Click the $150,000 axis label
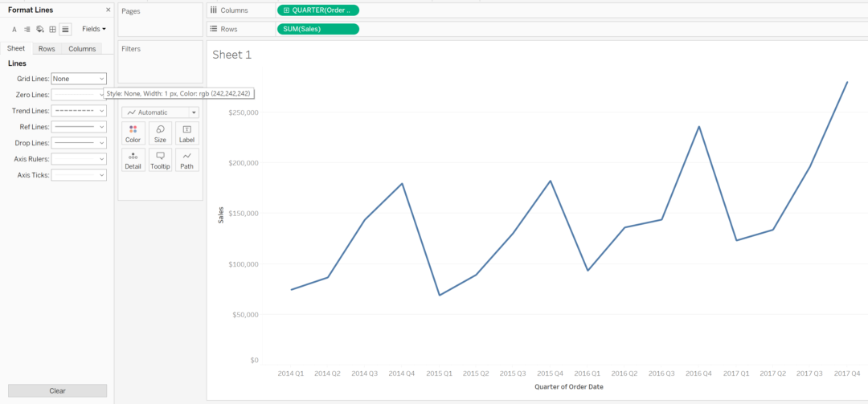868x404 pixels. (x=243, y=214)
